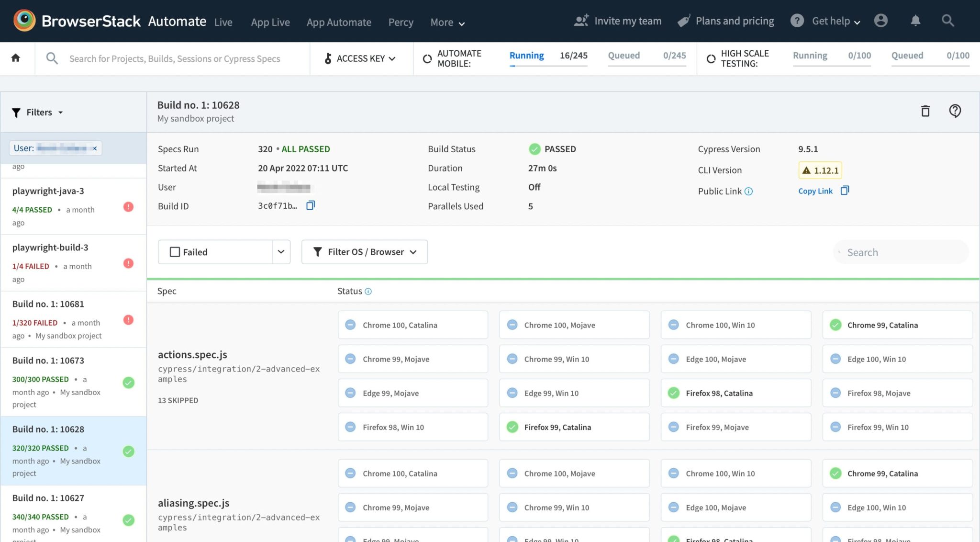Click the home icon in the sidebar

(16, 57)
